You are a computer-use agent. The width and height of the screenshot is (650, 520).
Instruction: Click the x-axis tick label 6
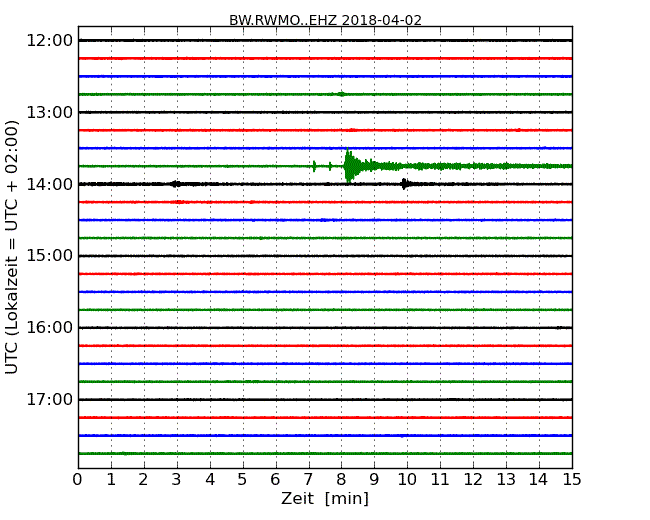pos(275,480)
